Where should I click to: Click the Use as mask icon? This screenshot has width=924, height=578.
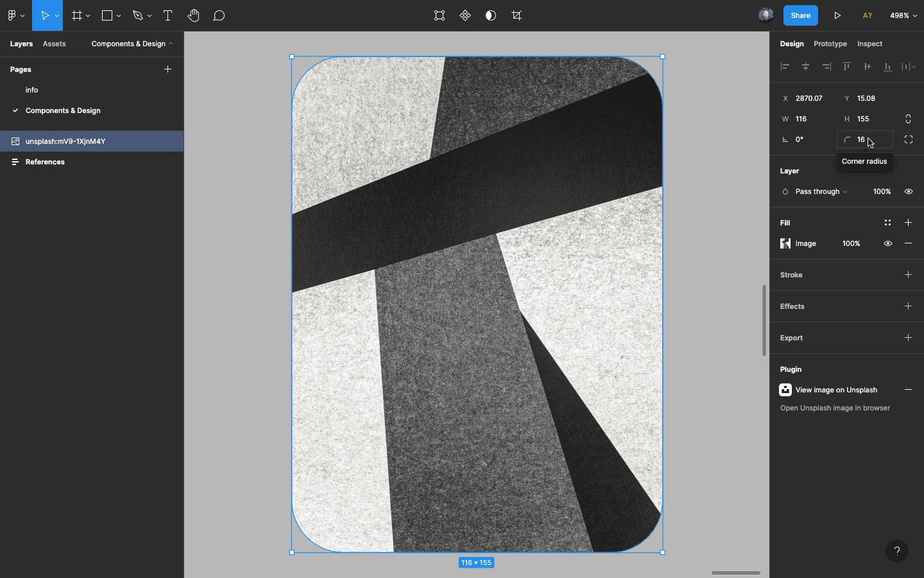point(491,15)
